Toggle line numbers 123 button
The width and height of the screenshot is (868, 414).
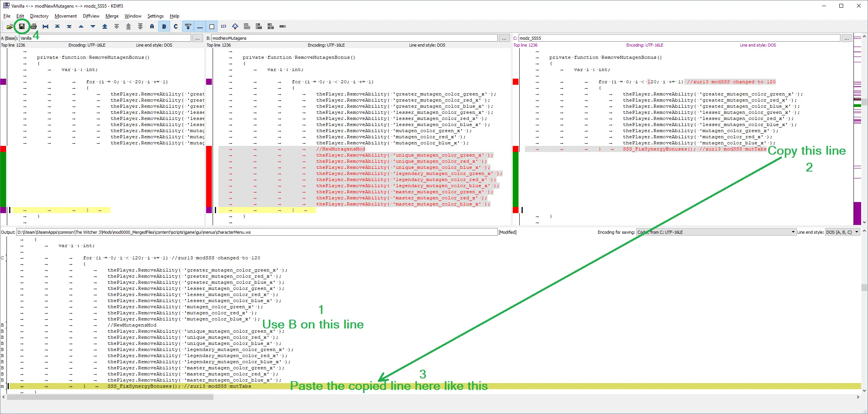pos(223,26)
